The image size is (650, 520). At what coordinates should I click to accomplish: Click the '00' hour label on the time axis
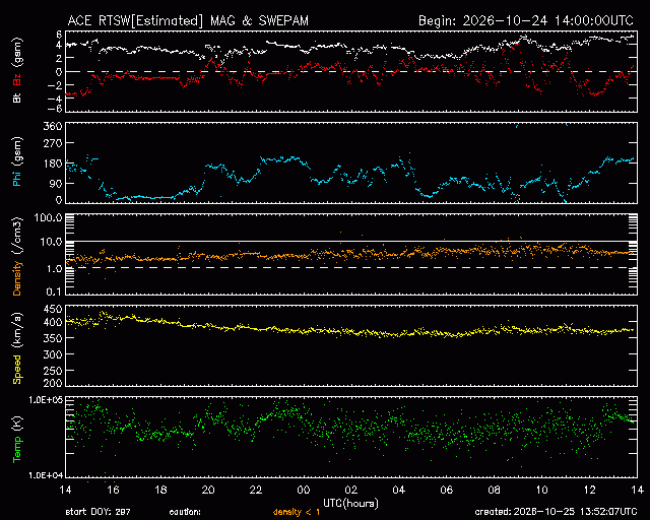coord(303,490)
